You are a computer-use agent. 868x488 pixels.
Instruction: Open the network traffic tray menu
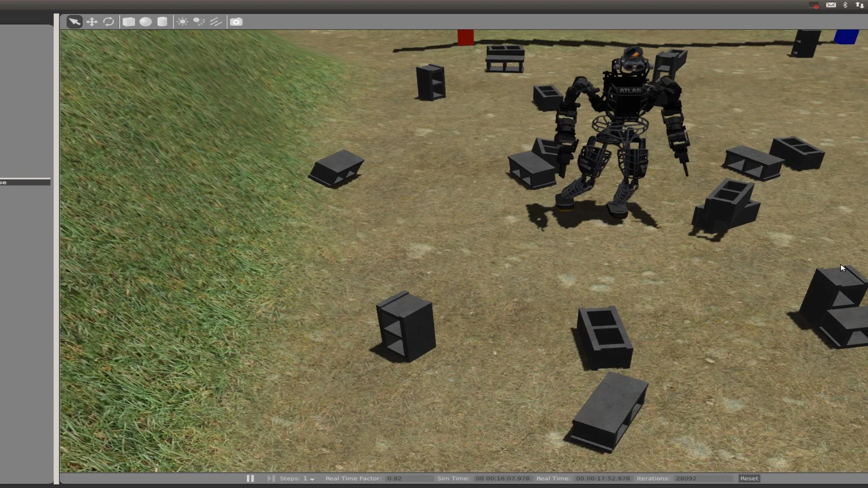pos(859,5)
